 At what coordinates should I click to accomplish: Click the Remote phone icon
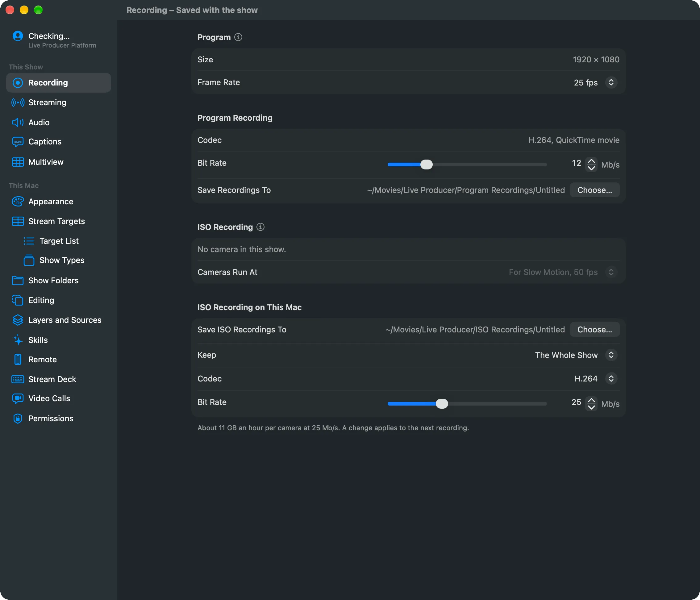(x=18, y=360)
